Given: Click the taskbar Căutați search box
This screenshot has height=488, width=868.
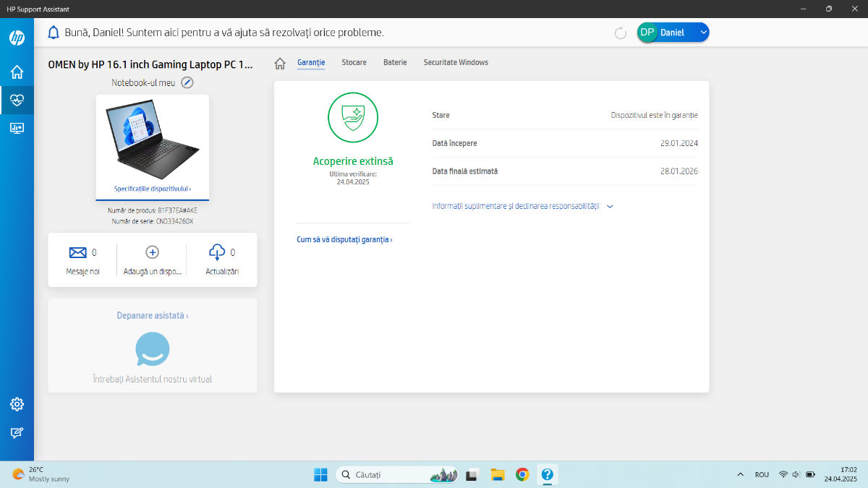Looking at the screenshot, I should pyautogui.click(x=397, y=475).
